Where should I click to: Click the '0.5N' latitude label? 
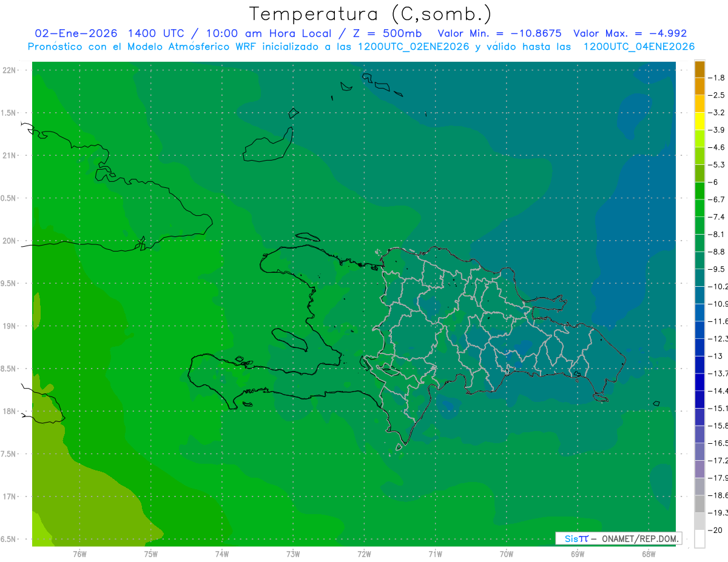click(9, 198)
